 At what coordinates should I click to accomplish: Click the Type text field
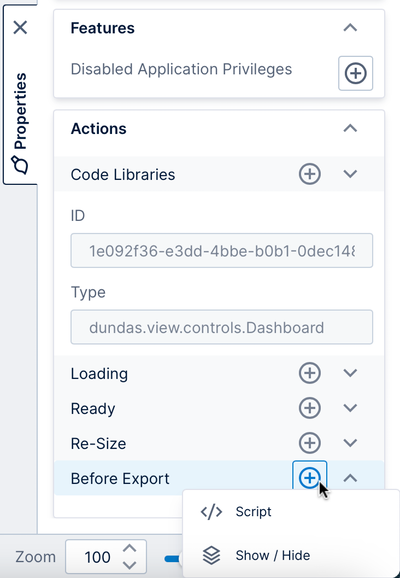222,327
